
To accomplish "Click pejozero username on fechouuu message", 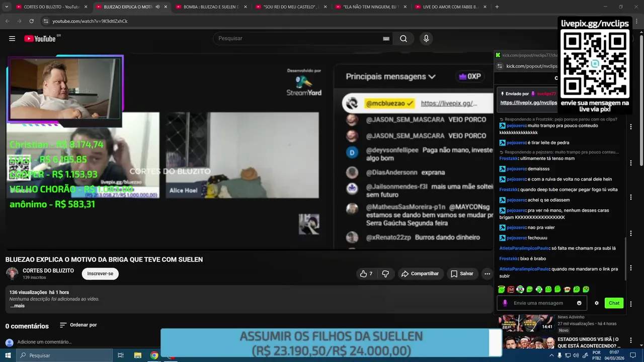I will 516,238.
